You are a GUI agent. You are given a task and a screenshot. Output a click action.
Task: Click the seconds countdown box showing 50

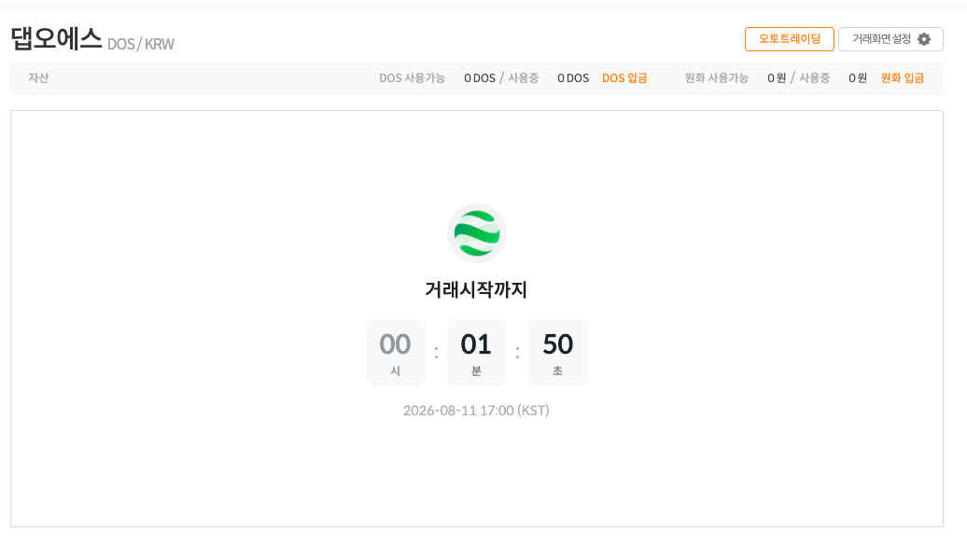[x=557, y=353]
